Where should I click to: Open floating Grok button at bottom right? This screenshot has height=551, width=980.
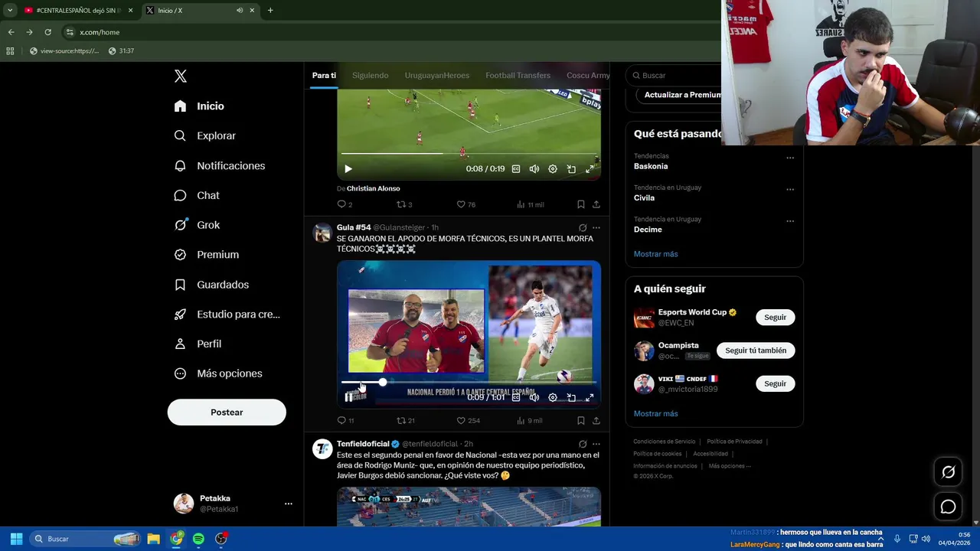click(949, 472)
